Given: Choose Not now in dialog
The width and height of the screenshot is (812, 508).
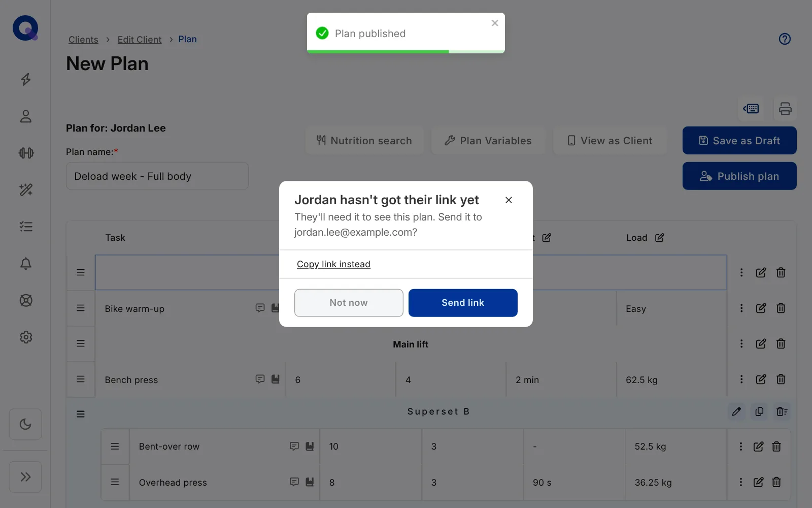Looking at the screenshot, I should [349, 303].
